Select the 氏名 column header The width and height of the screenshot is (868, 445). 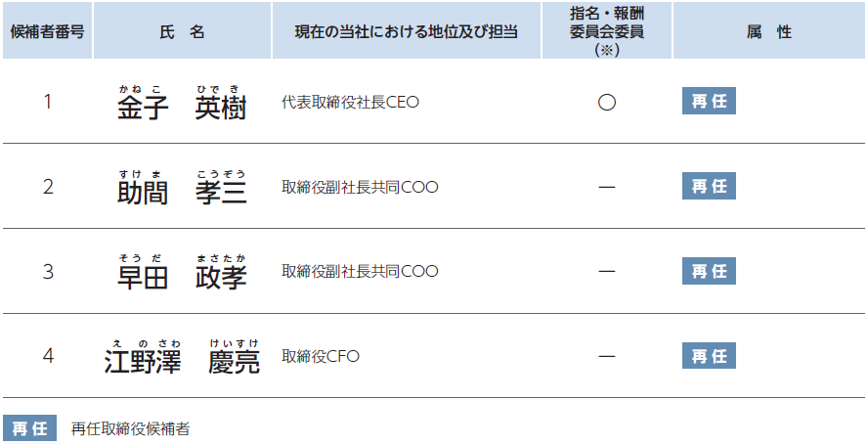point(182,30)
